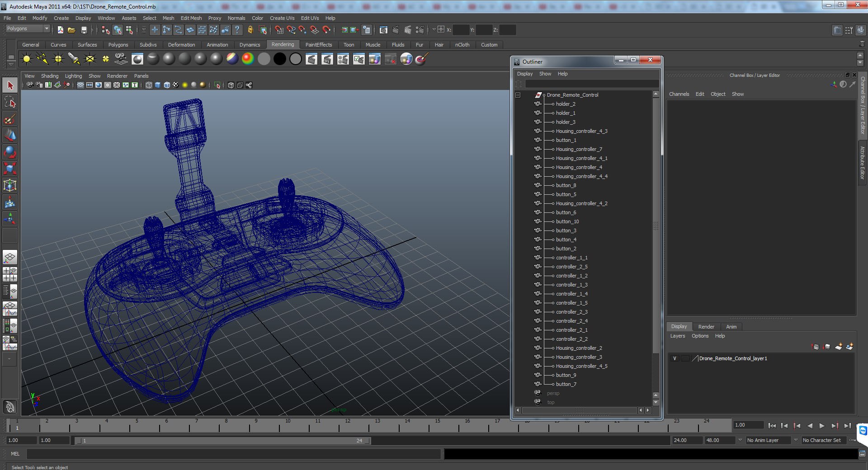
Task: Open the Render layer tab
Action: 706,327
